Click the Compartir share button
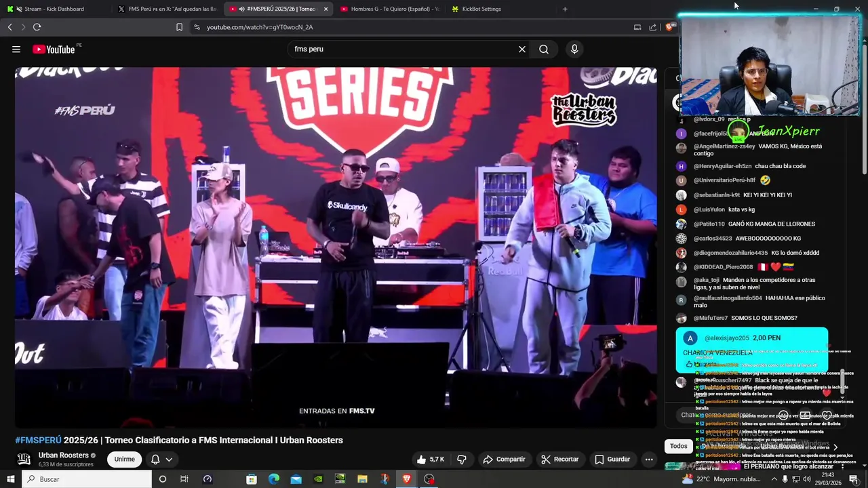Viewport: 868px width, 488px height. [504, 460]
